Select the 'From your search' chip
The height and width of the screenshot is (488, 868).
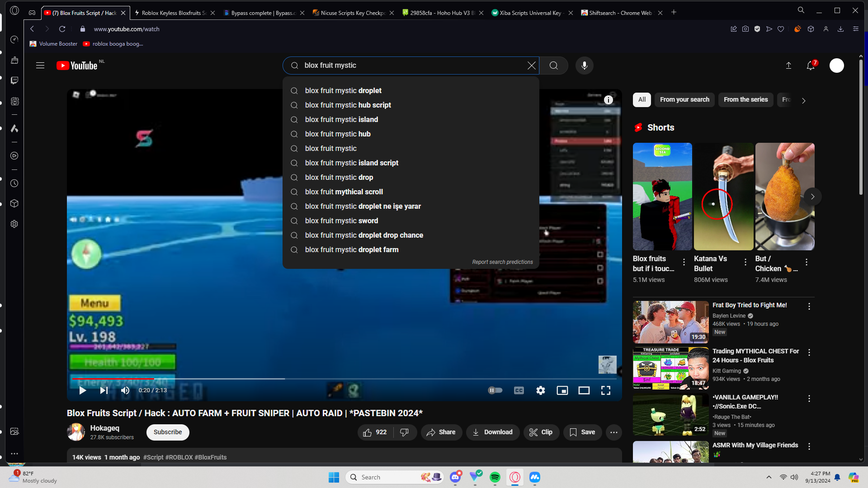[684, 100]
